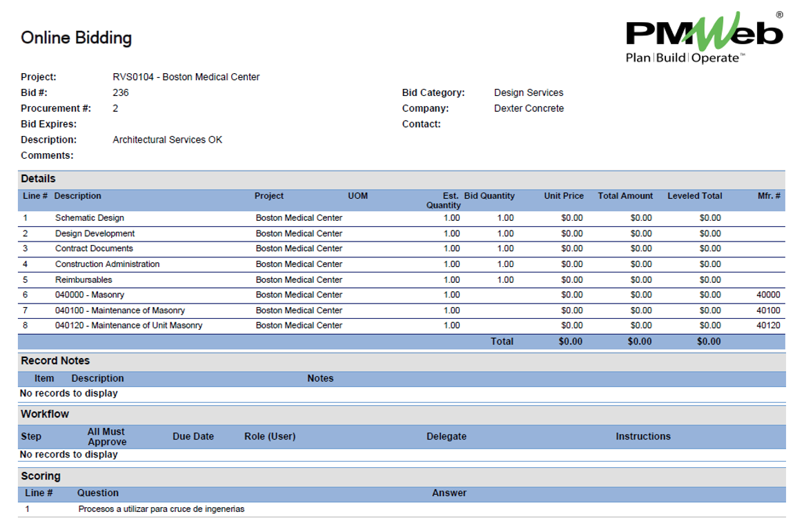This screenshot has width=804, height=532.
Task: Click the 'Total Amount' column header
Action: (625, 196)
